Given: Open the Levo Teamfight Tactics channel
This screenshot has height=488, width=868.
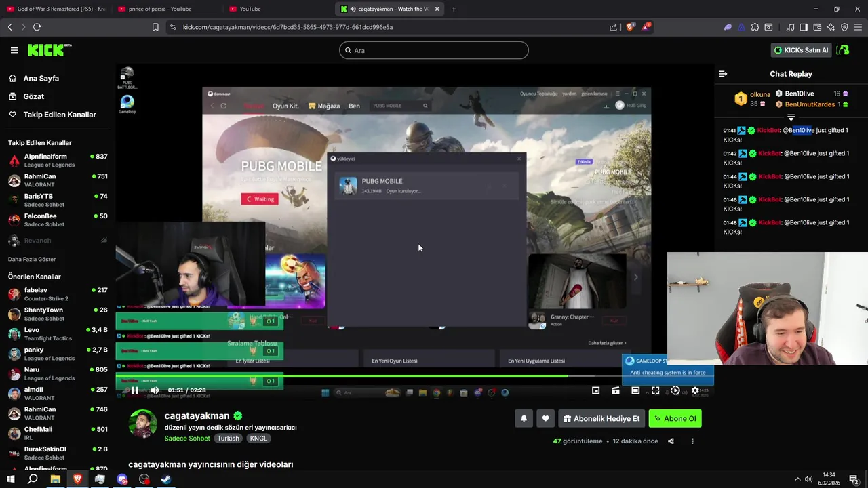Looking at the screenshot, I should coord(58,334).
